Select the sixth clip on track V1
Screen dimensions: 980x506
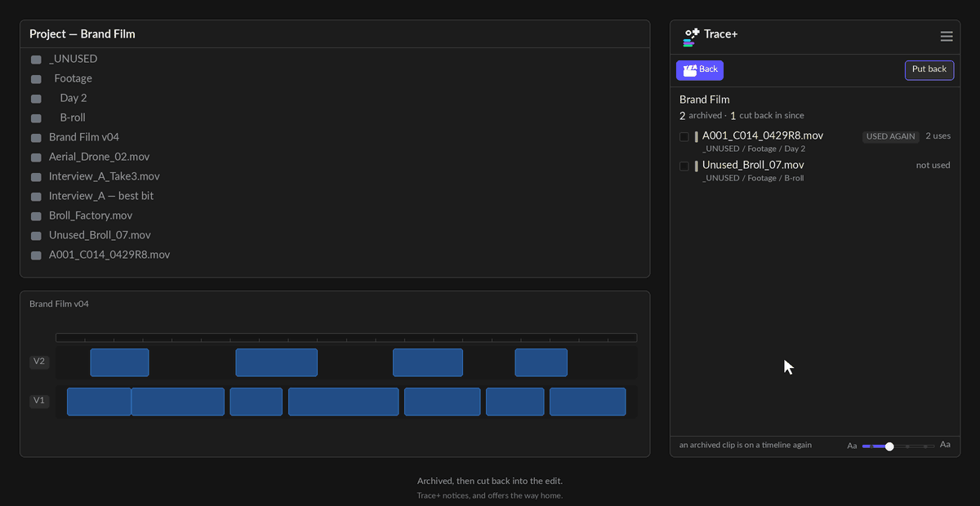[515, 402]
